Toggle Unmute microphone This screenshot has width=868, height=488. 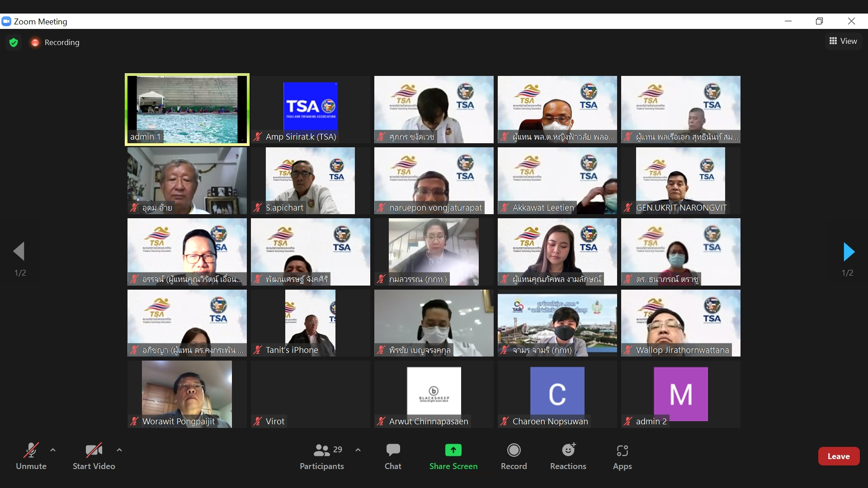31,450
